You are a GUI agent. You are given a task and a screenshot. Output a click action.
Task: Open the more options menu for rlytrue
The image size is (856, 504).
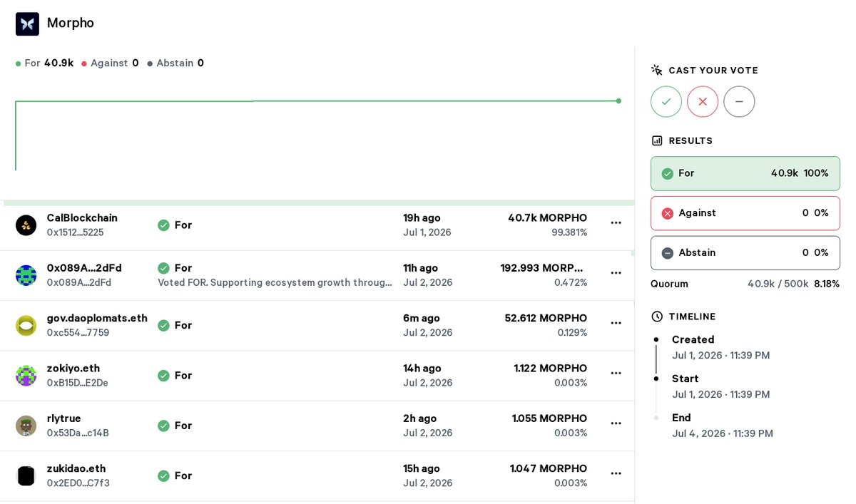point(616,423)
